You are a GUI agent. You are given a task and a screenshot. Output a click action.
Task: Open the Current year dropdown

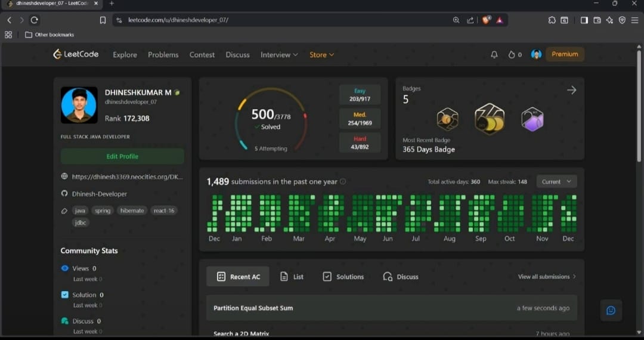coord(556,181)
